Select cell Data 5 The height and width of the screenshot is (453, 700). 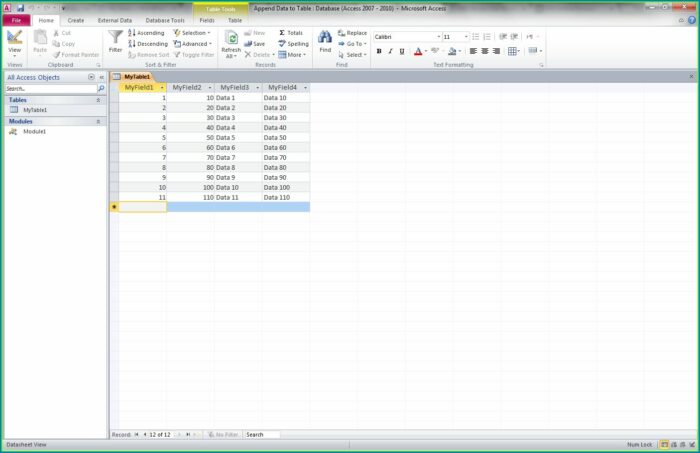(238, 137)
